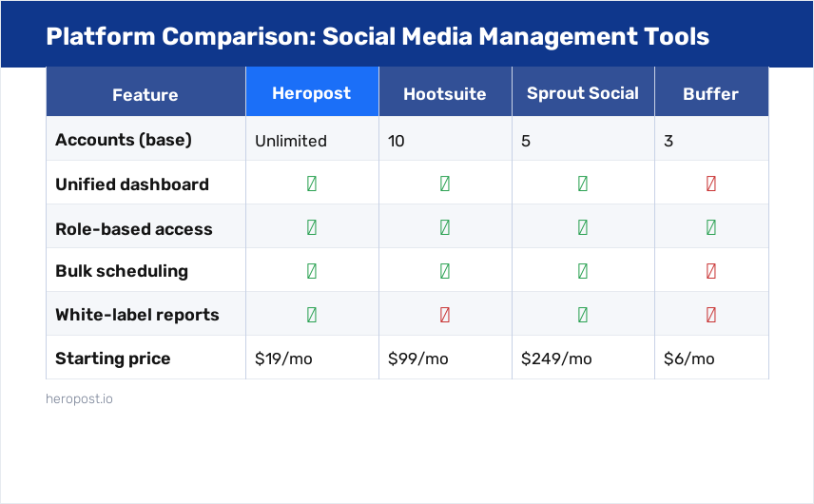This screenshot has height=504, width=814.
Task: Open the heropost.io footer link
Action: click(79, 398)
